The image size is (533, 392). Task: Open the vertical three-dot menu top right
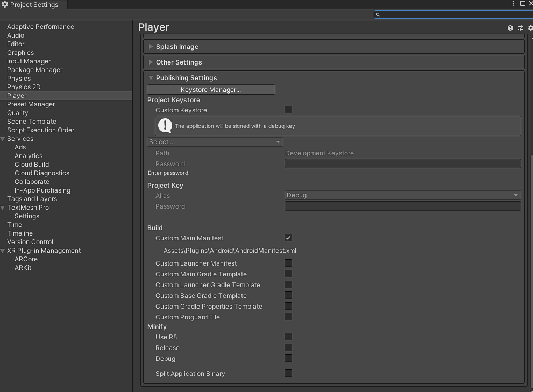click(513, 3)
